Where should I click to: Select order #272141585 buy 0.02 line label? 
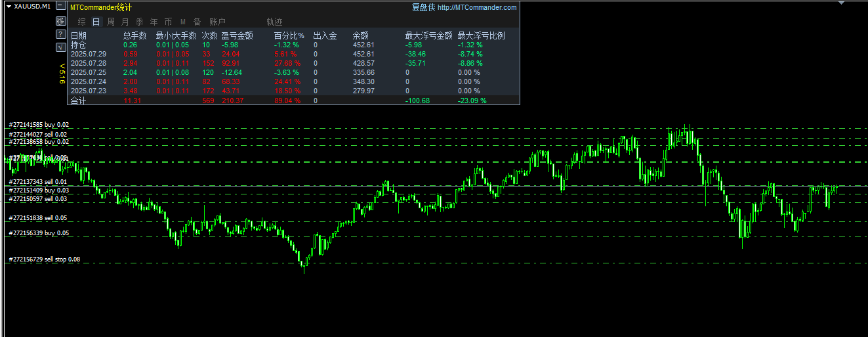38,124
